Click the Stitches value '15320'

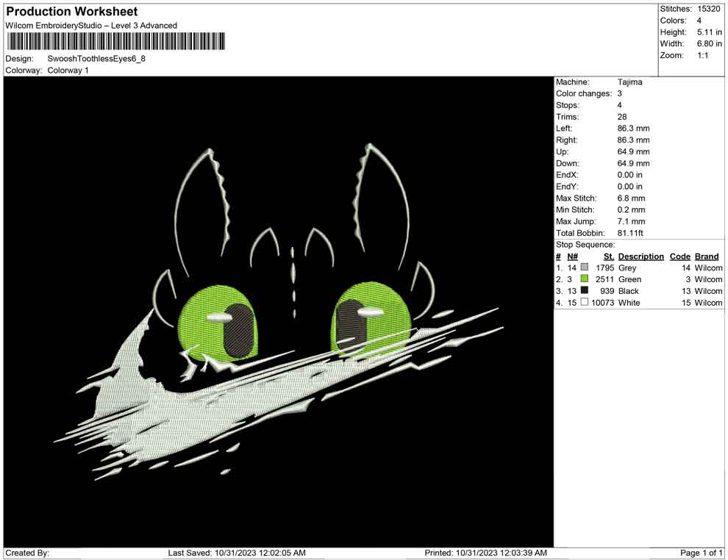[708, 9]
